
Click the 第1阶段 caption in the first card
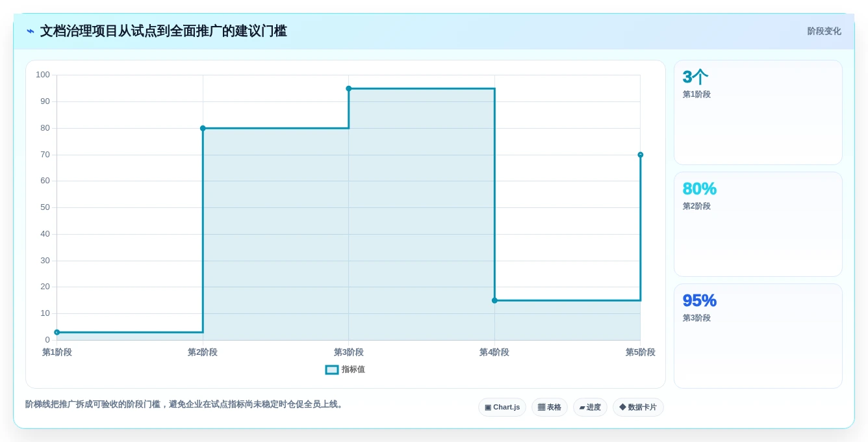696,94
